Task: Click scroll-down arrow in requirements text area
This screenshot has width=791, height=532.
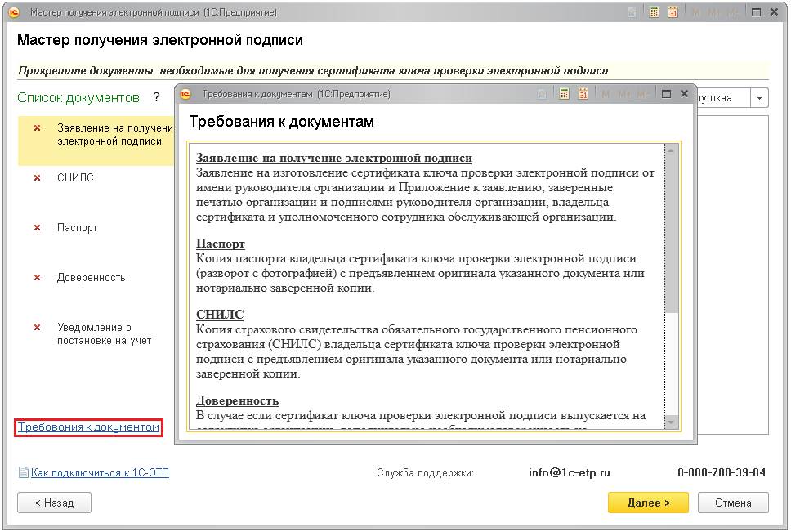Action: (x=671, y=422)
